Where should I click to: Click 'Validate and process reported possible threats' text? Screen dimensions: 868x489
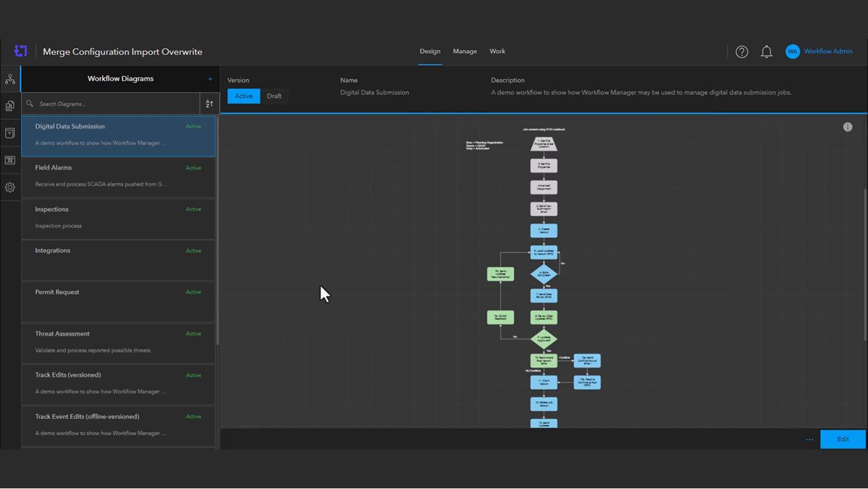[92, 351]
